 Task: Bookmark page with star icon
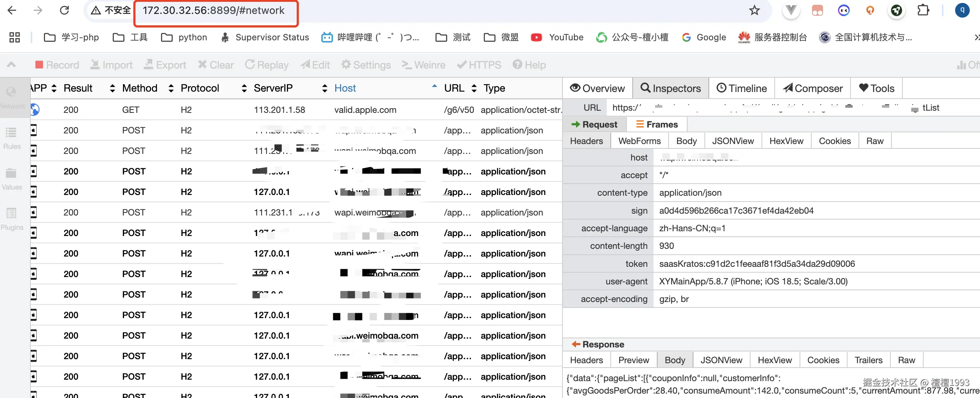pyautogui.click(x=754, y=10)
